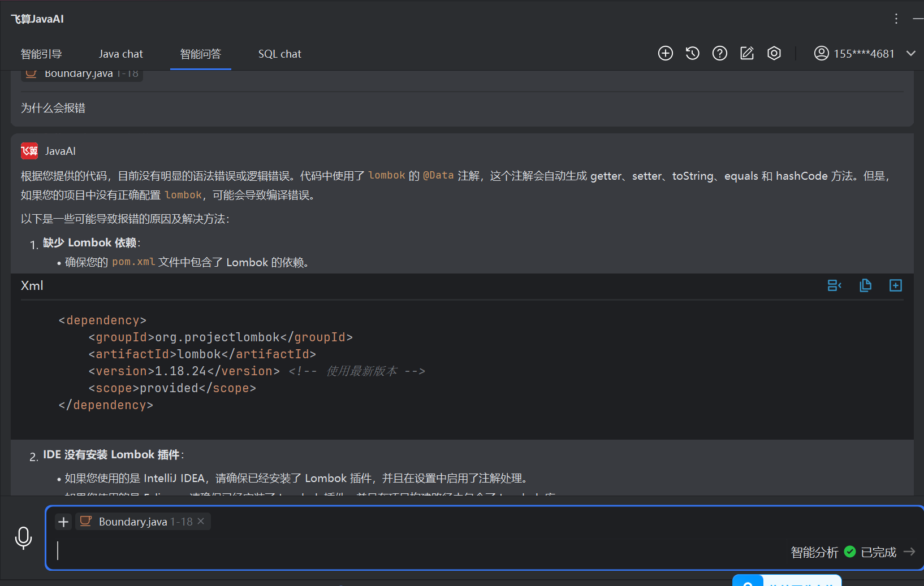Click the new chat plus icon
Screen dimensions: 924x586
(665, 53)
